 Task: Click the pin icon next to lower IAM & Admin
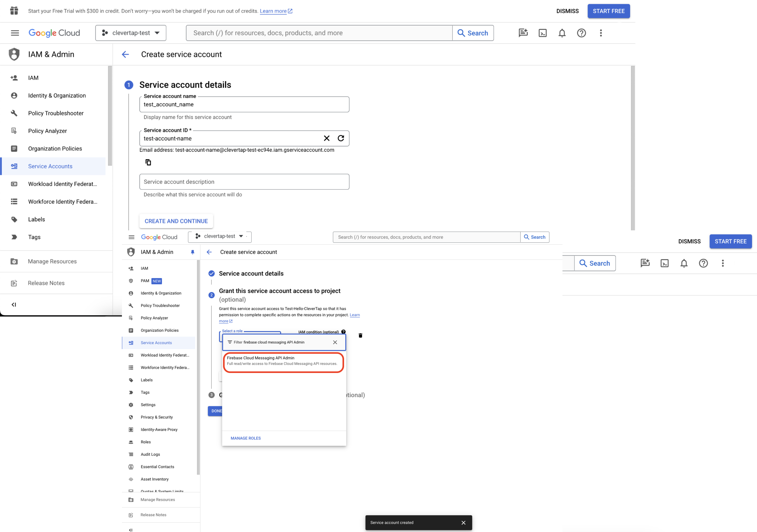(x=193, y=252)
